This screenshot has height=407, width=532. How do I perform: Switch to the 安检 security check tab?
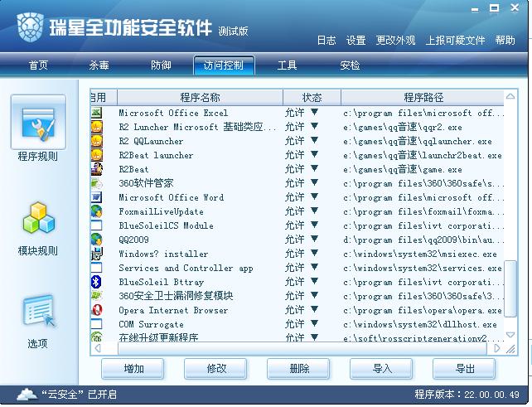pos(350,65)
